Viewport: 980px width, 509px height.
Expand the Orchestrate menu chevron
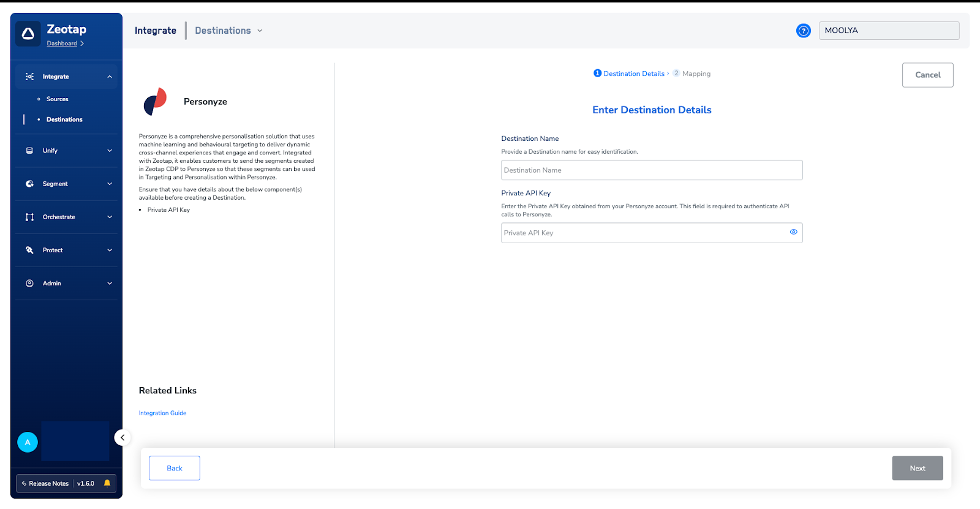110,217
